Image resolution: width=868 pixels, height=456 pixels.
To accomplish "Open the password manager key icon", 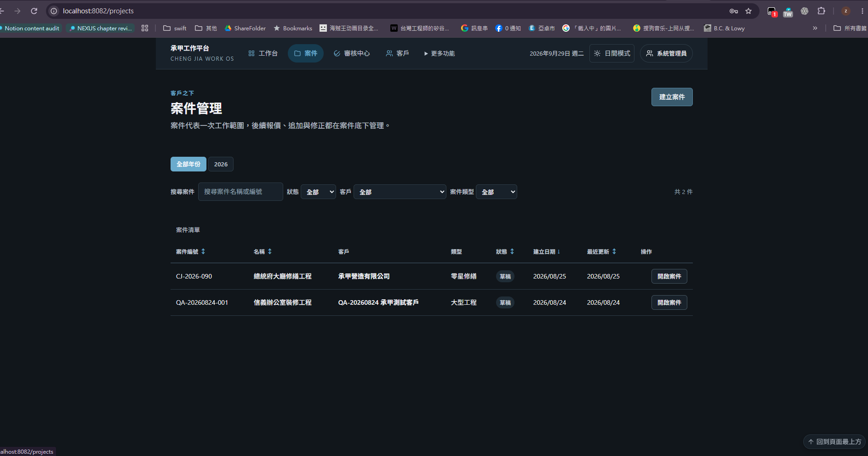I will coord(734,11).
